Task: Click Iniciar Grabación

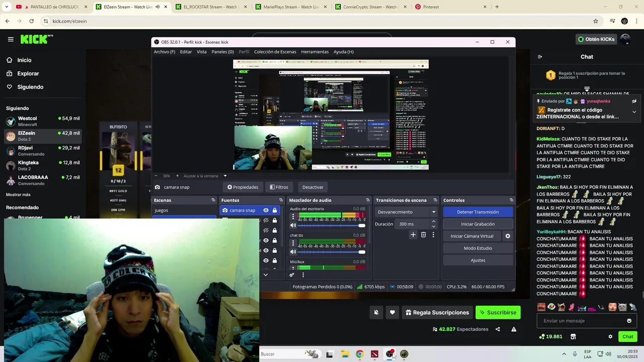Action: pos(478,224)
